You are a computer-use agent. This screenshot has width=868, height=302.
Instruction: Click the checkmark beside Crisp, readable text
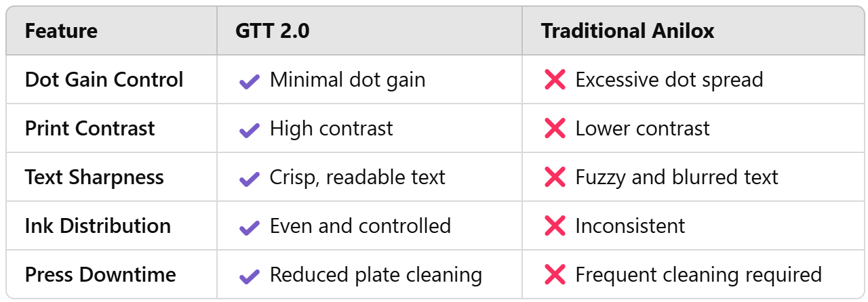[250, 178]
